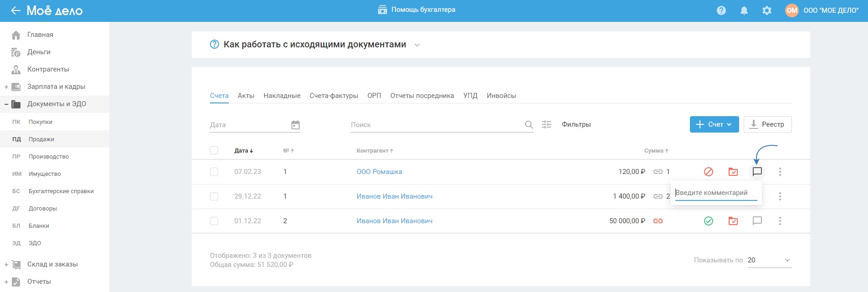Expand Склад и заказы sidebar section
Viewport: 868px width, 292px height.
pyautogui.click(x=6, y=265)
